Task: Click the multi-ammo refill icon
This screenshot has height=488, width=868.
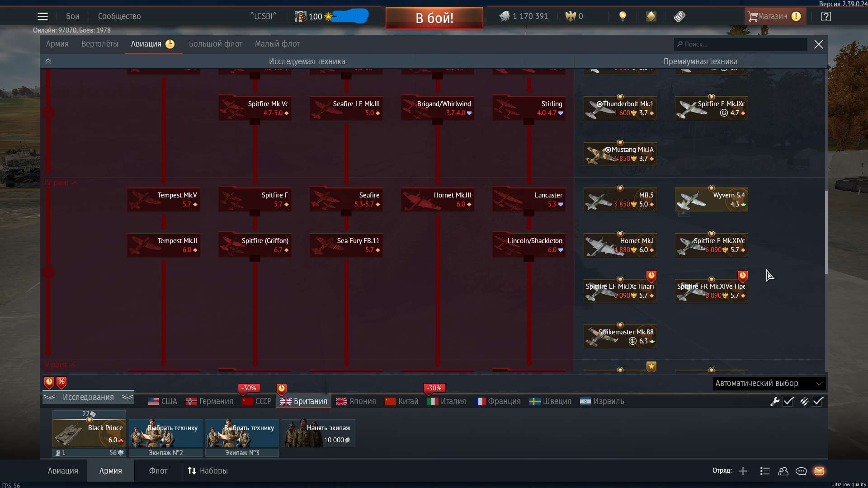Action: (x=804, y=401)
